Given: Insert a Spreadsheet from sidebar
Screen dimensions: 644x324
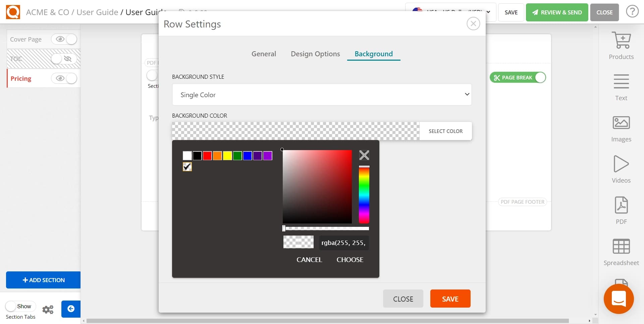Looking at the screenshot, I should (x=621, y=247).
